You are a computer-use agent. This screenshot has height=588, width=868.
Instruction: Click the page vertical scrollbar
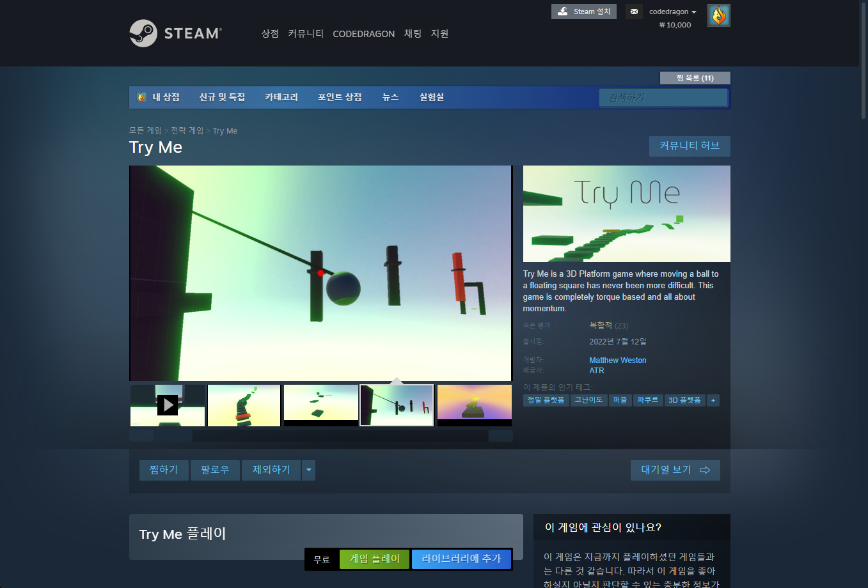tap(864, 61)
